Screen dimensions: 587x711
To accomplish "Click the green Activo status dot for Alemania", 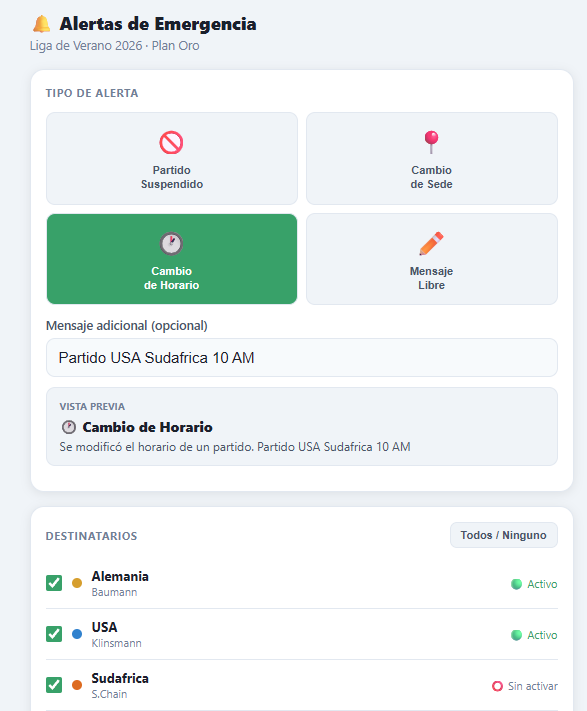I will pos(516,584).
